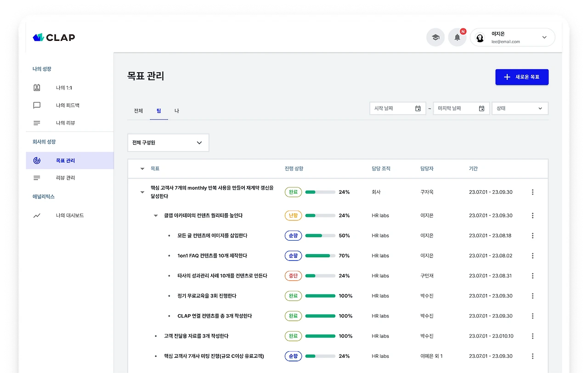Click the 기간 column header

[x=473, y=169]
